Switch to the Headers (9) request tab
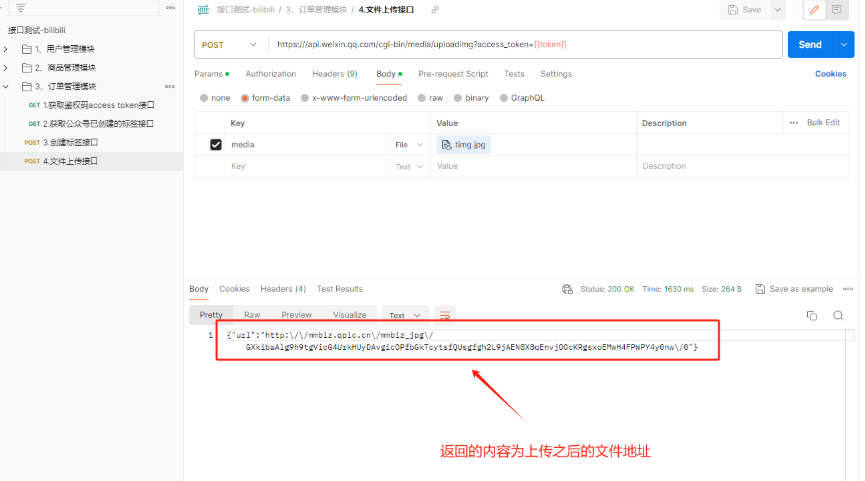 [x=335, y=74]
